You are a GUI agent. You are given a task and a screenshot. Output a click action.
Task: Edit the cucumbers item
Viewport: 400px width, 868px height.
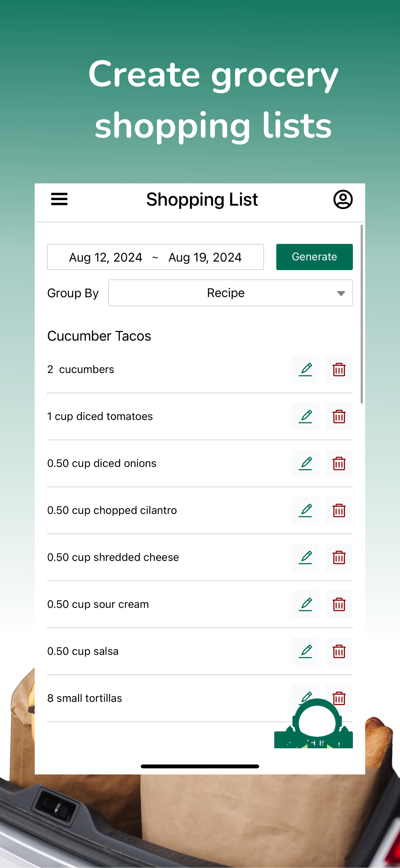pos(305,369)
